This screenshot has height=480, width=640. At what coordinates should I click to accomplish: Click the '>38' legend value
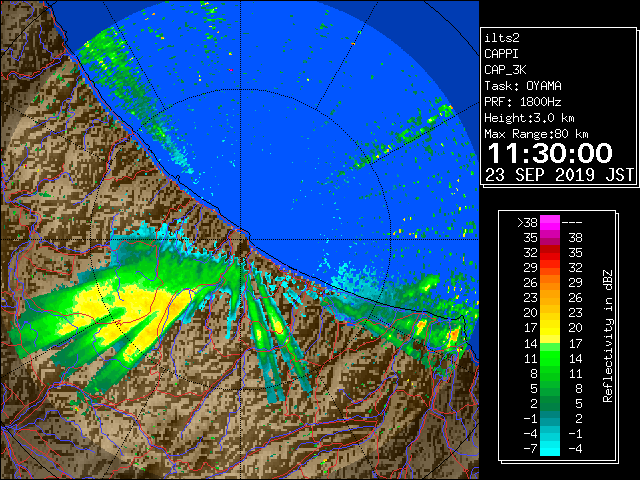click(527, 223)
